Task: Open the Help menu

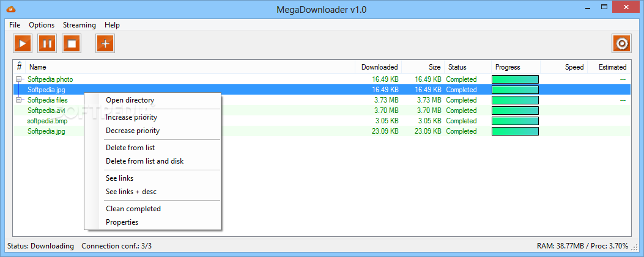Action: coord(112,25)
